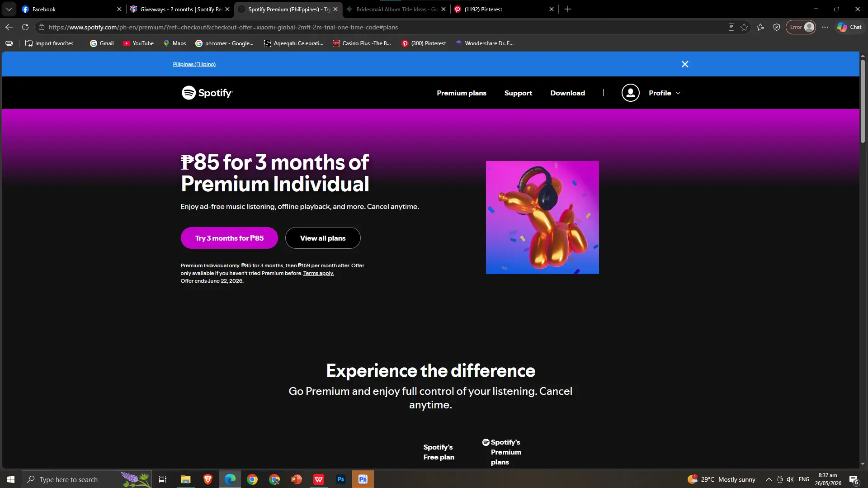This screenshot has width=868, height=488.
Task: Click Try 3 months for ₱85 button
Action: click(229, 238)
